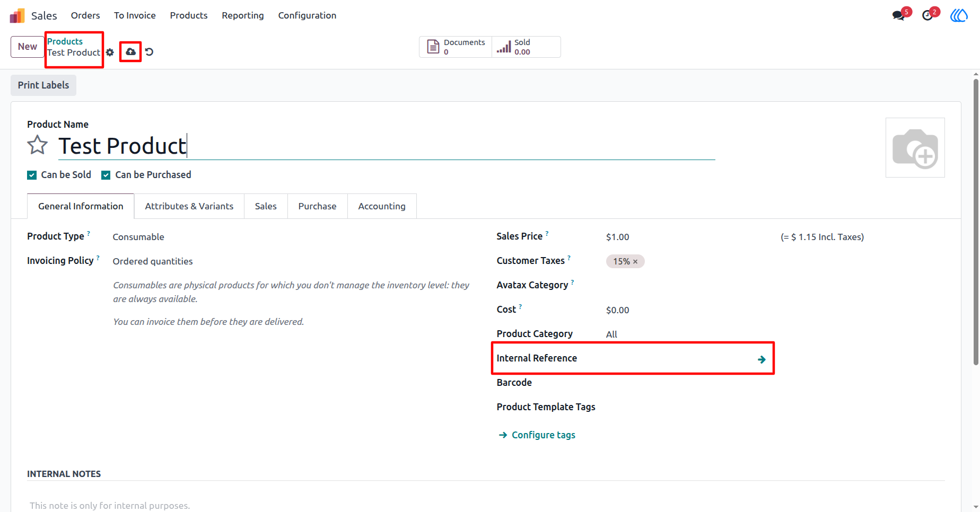Save the record with the cloud upload icon
Screen dimensions: 980x512
[x=130, y=51]
